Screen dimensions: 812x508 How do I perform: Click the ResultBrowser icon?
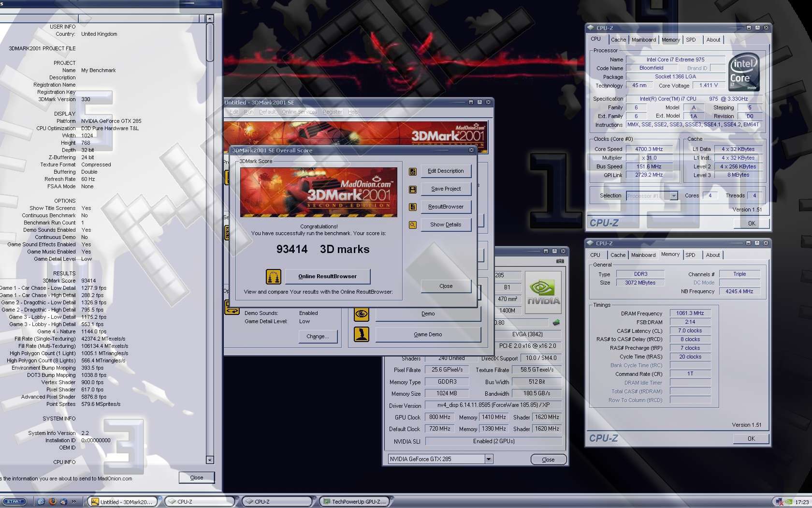412,207
